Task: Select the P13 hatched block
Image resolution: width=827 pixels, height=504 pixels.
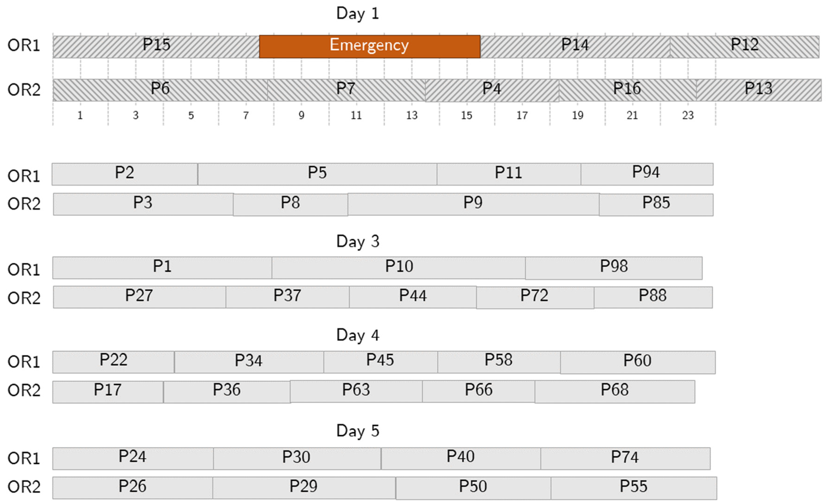Action: [759, 90]
